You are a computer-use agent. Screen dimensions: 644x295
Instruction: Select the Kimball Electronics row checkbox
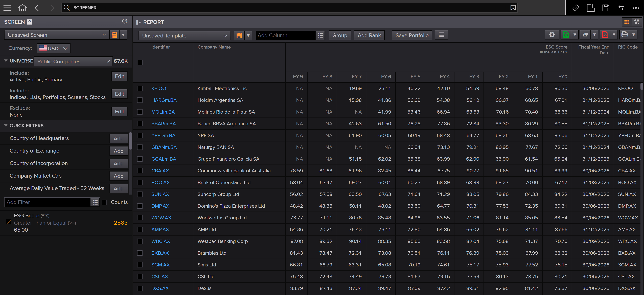(140, 88)
